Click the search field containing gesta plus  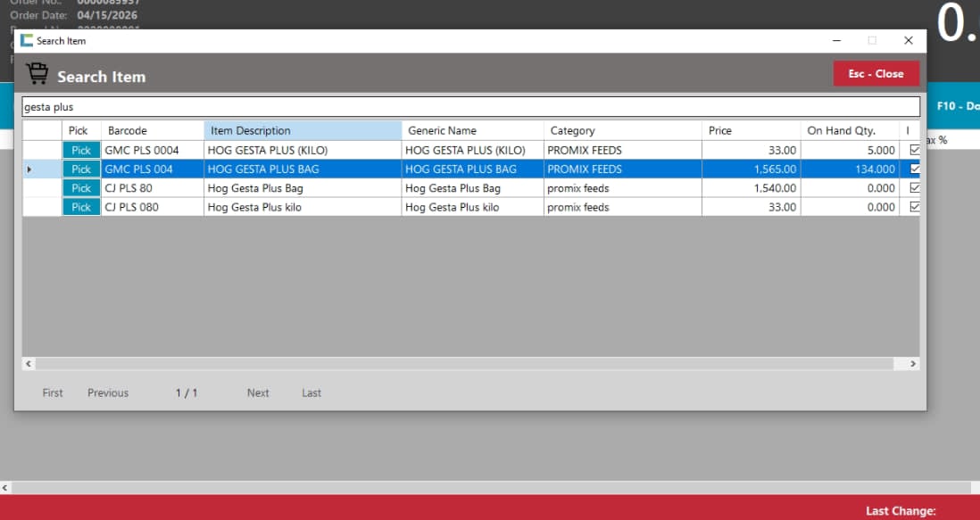click(x=470, y=107)
